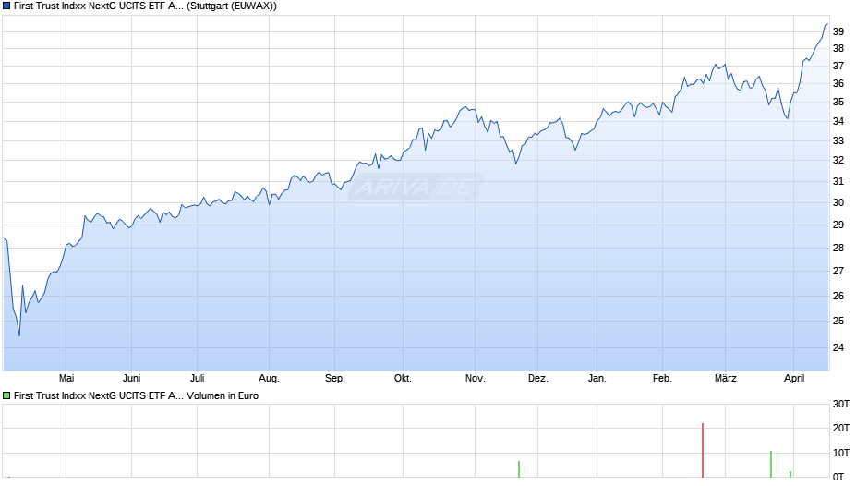Image resolution: width=868 pixels, height=486 pixels.
Task: Click the 'Juli' x-axis label
Action: (197, 378)
